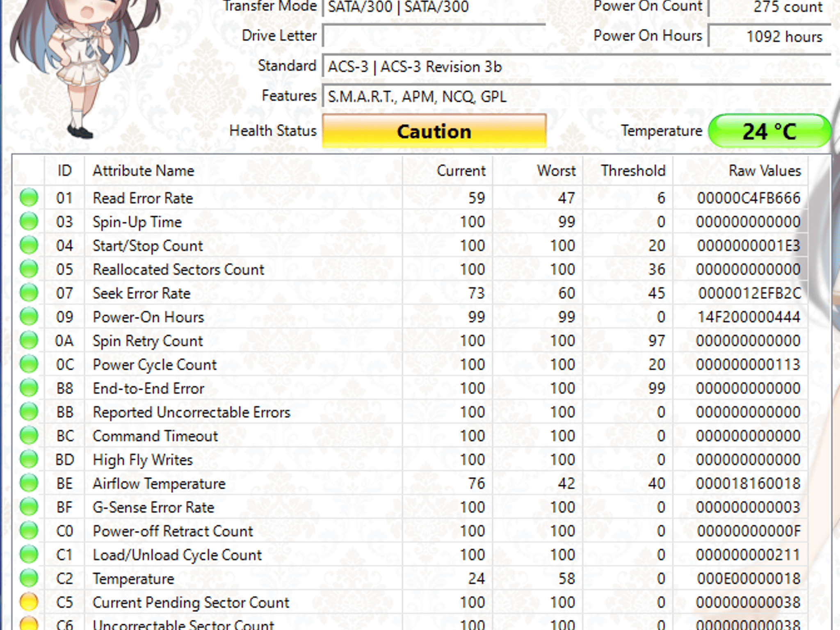Click the green 24 °C temperature indicator
This screenshot has width=840, height=630.
[769, 131]
